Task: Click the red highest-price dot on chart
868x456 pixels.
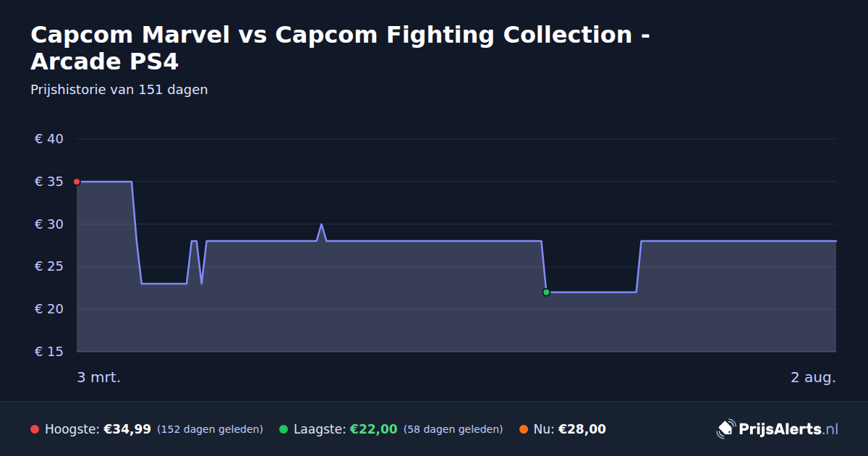Action: 77,182
